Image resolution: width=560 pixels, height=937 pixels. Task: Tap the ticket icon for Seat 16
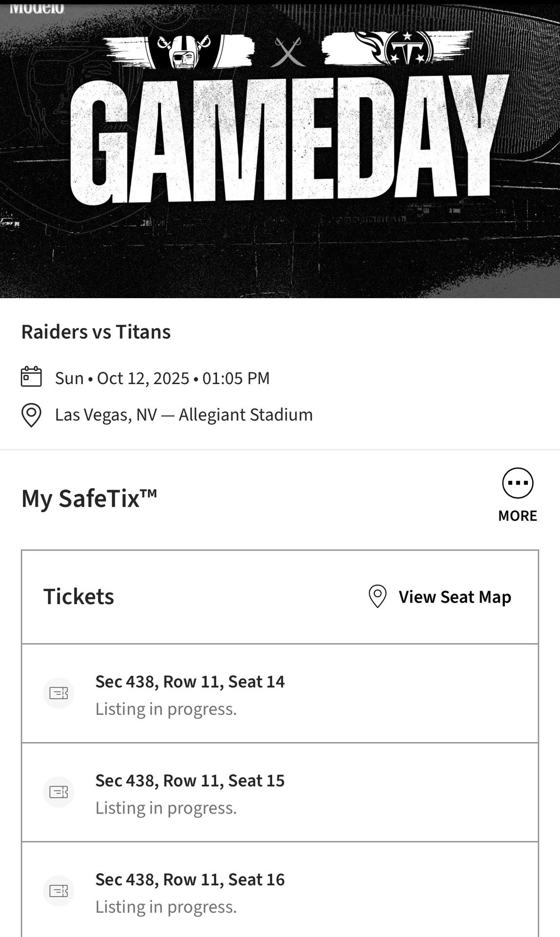[x=59, y=891]
